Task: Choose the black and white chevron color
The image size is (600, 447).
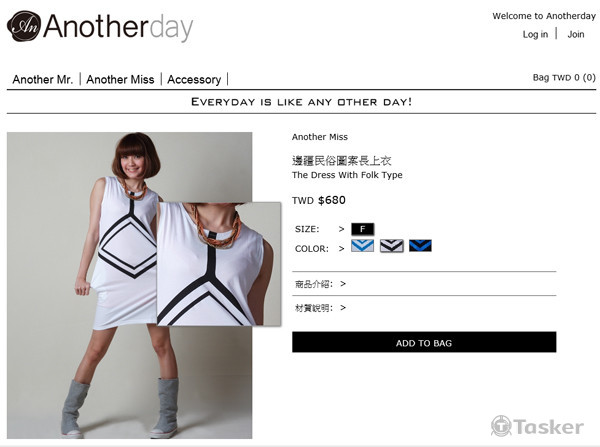Action: click(x=391, y=246)
